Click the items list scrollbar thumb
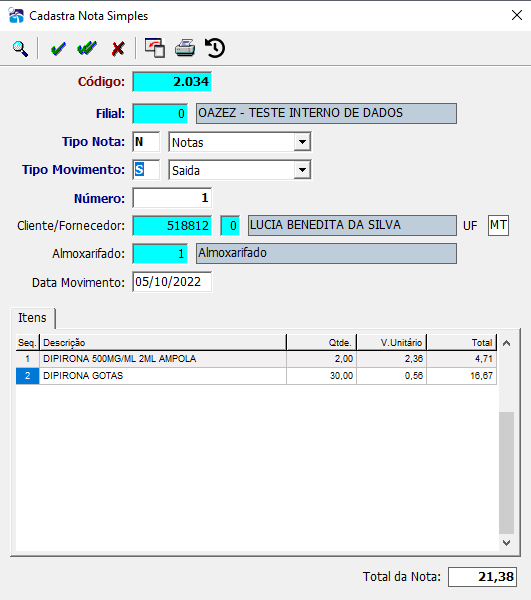Screen dimensions: 531x600 [507, 473]
